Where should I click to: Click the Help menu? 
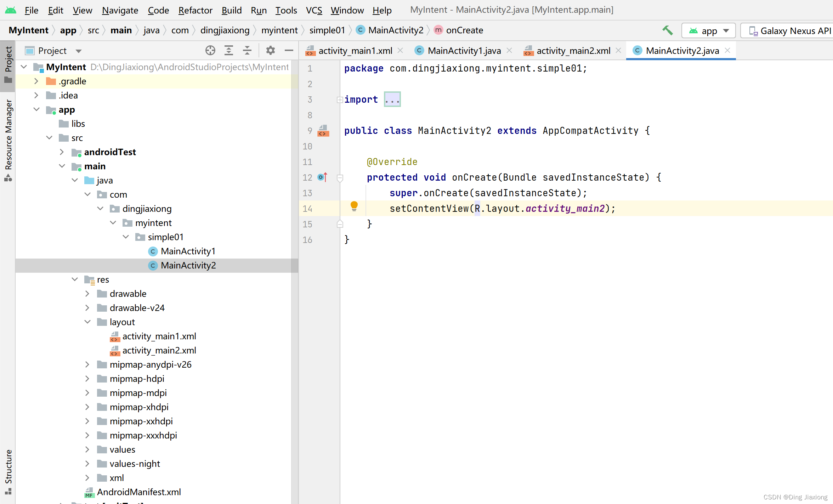point(382,10)
